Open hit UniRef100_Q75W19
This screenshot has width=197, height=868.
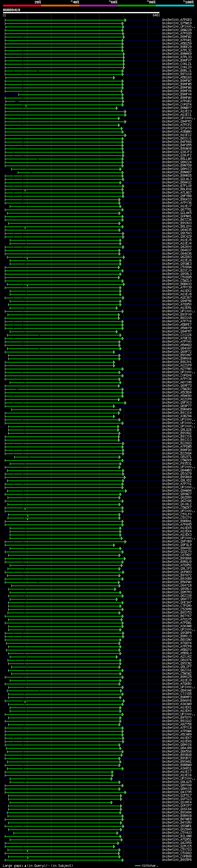[x=177, y=23]
